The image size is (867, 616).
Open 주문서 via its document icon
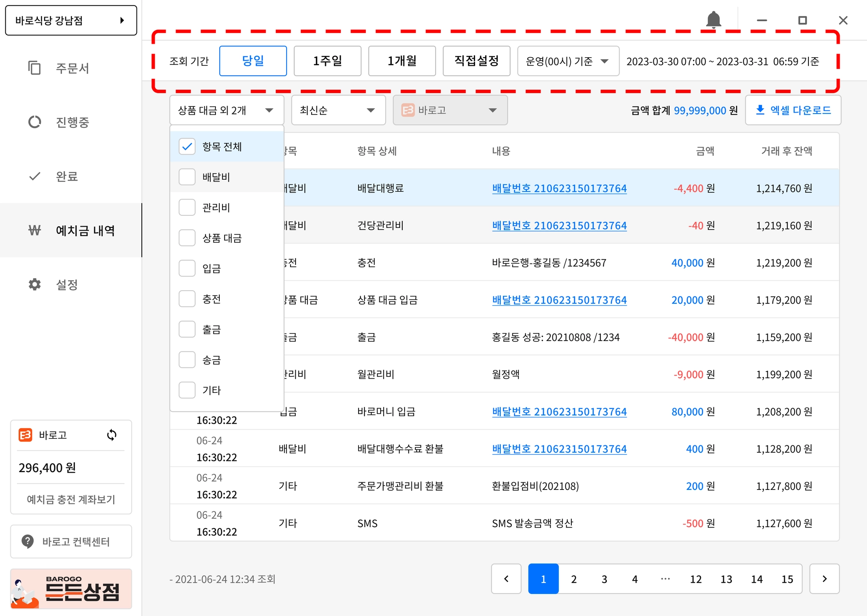(34, 68)
